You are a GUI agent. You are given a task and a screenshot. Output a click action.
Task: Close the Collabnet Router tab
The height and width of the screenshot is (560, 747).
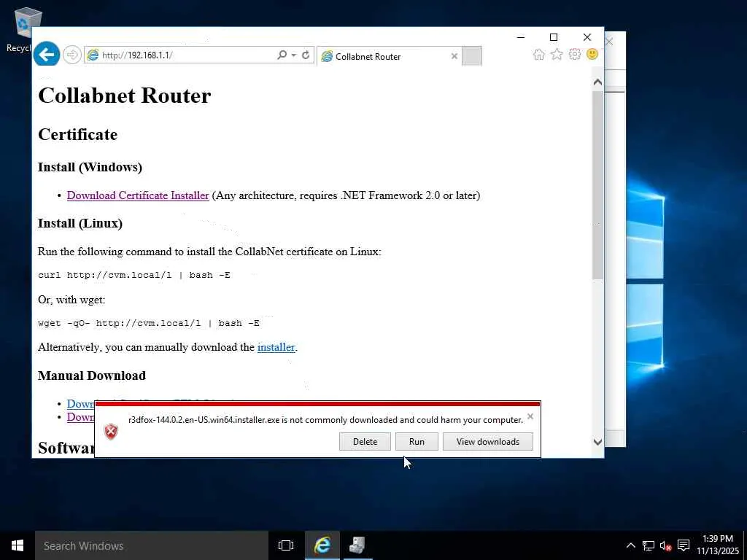click(454, 56)
